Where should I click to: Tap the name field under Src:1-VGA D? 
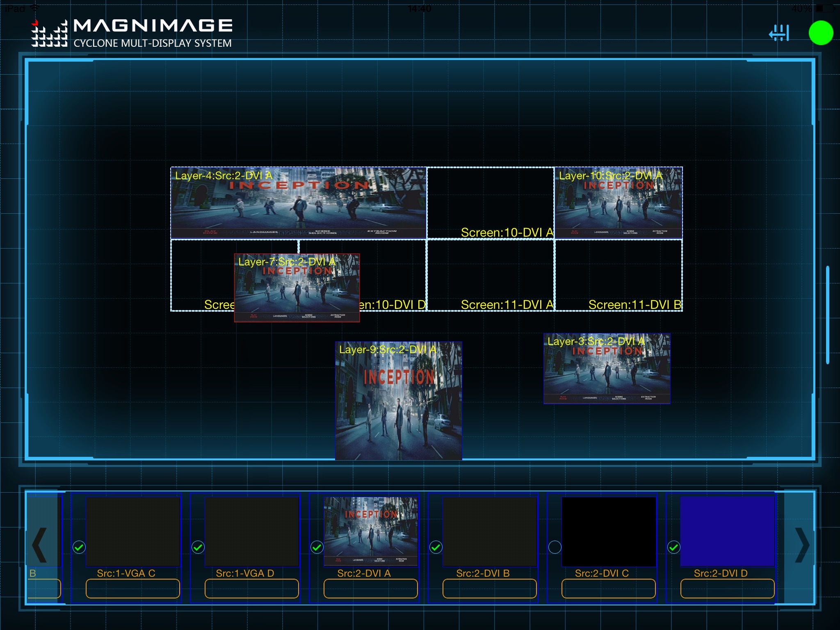point(252,589)
